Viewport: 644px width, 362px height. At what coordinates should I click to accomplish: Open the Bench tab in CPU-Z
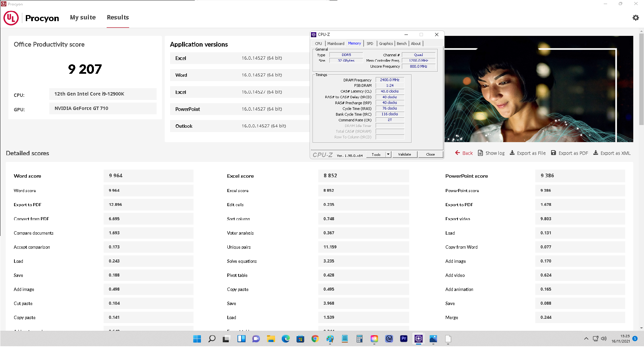point(401,44)
